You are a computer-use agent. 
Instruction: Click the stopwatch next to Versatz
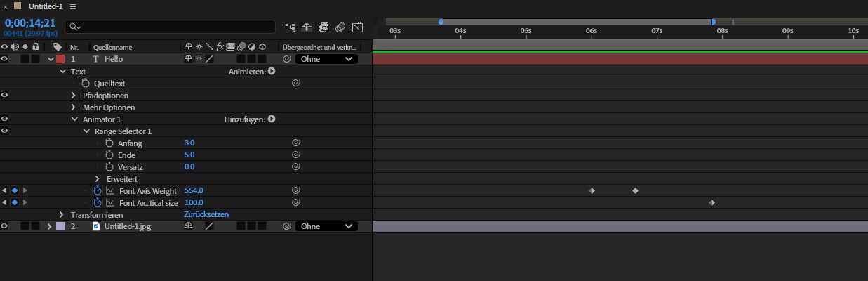(109, 166)
